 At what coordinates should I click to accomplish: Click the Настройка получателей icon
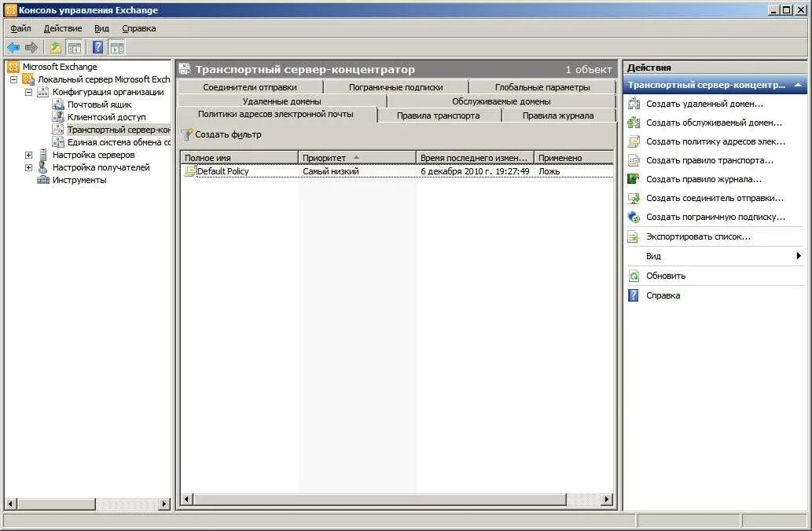43,167
